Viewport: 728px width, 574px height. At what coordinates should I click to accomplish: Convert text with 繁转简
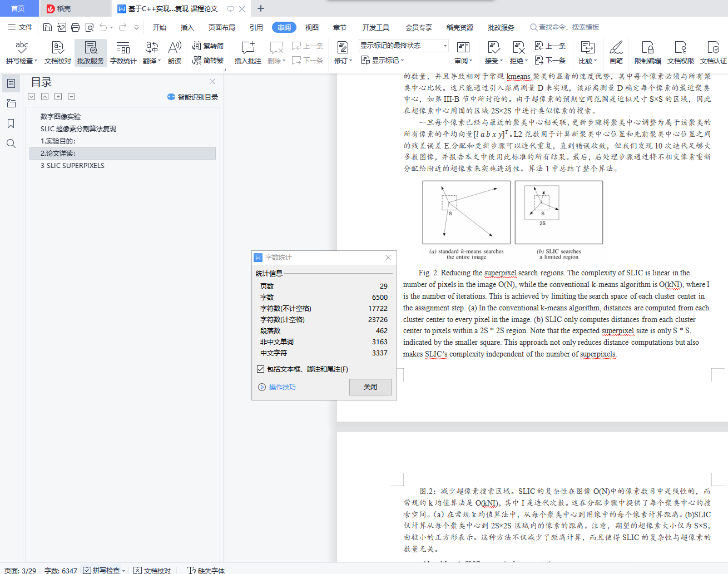tap(208, 46)
